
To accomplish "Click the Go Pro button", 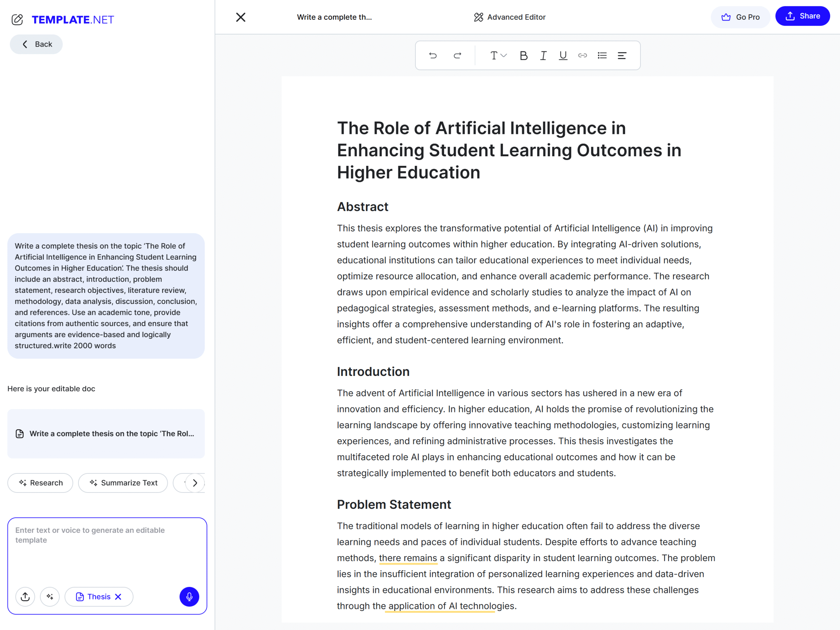I will [740, 17].
